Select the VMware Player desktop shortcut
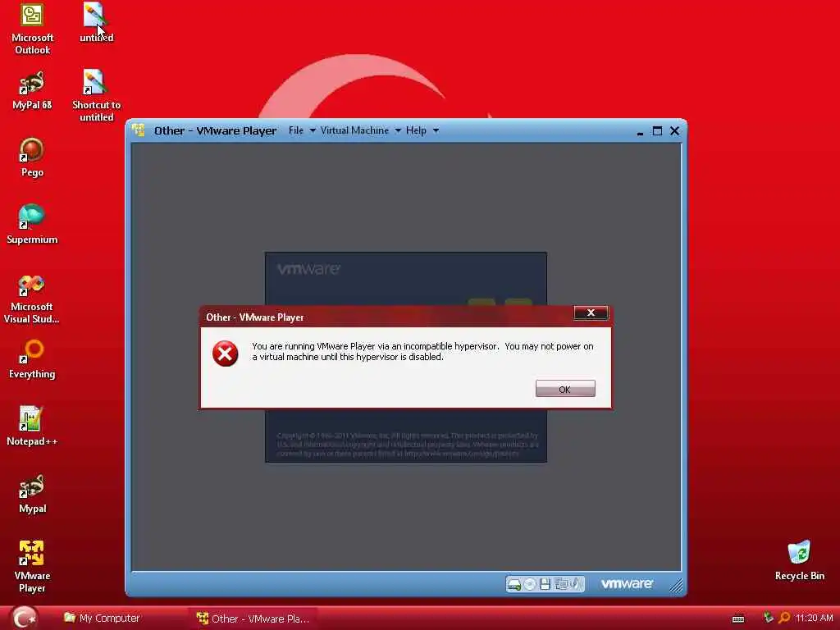Screen dimensions: 840x630 (x=32, y=567)
